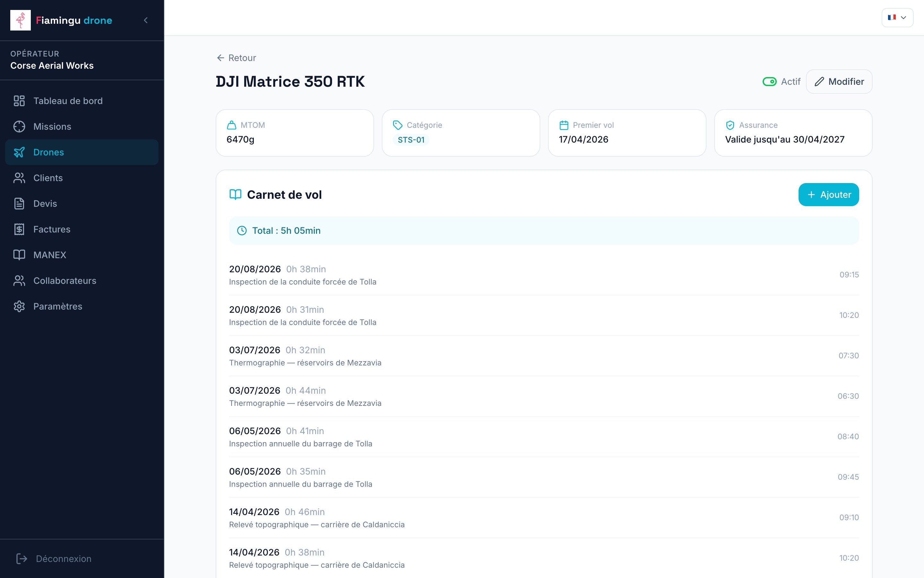Click the Drones plane icon

point(19,152)
